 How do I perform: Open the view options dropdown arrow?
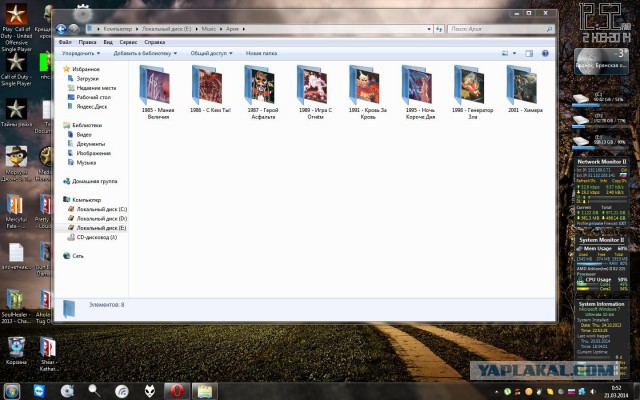[x=514, y=53]
